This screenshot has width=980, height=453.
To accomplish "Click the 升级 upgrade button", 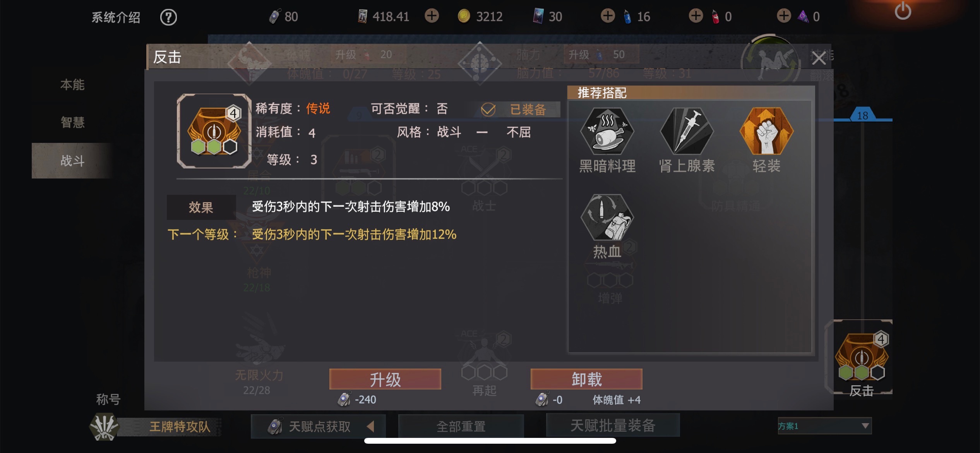I will tap(385, 379).
